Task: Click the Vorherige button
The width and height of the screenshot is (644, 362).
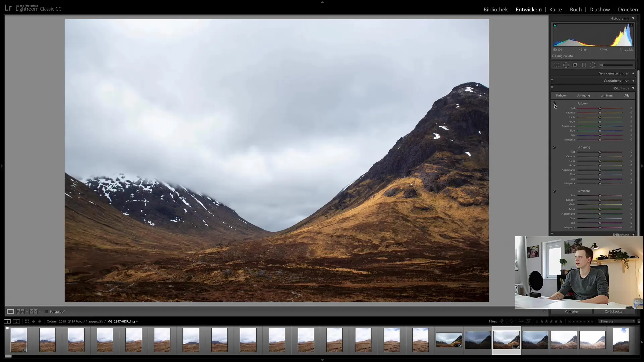Action: coord(571,312)
